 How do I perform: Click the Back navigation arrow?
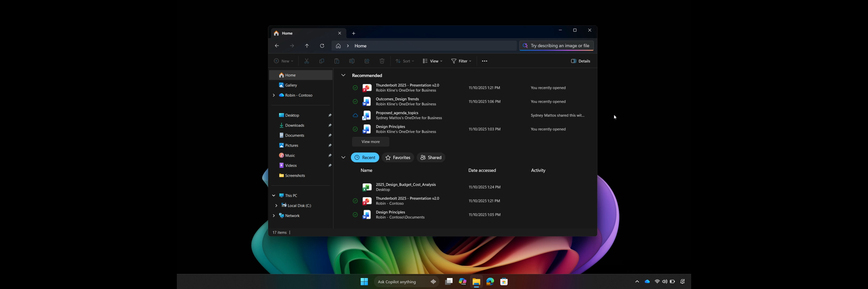[x=277, y=46]
